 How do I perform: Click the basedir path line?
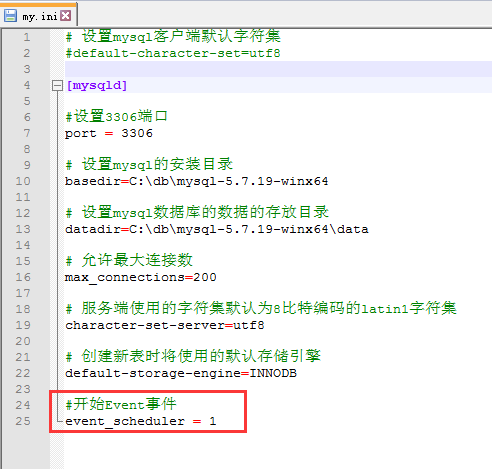(x=197, y=181)
